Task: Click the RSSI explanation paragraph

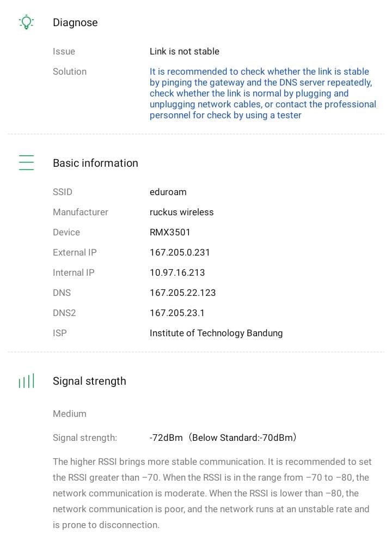Action: 212,493
